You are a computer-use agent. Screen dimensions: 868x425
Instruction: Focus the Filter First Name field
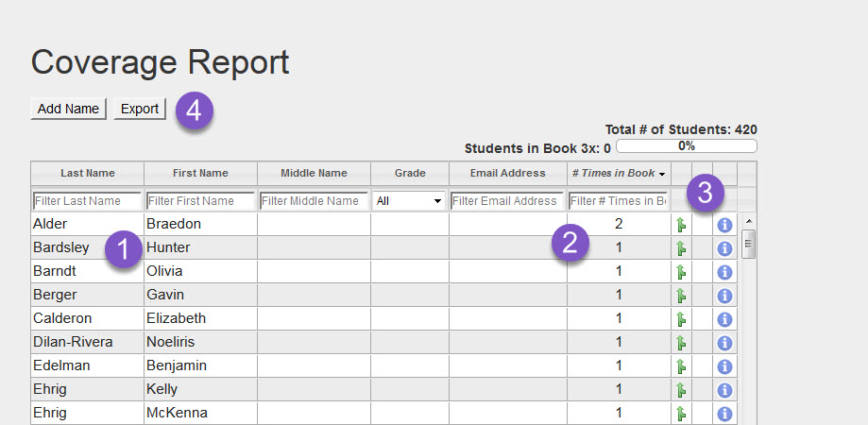click(x=200, y=201)
